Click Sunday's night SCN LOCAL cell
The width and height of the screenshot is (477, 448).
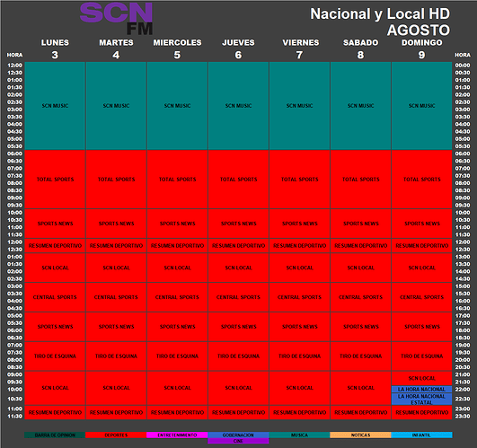click(x=422, y=378)
